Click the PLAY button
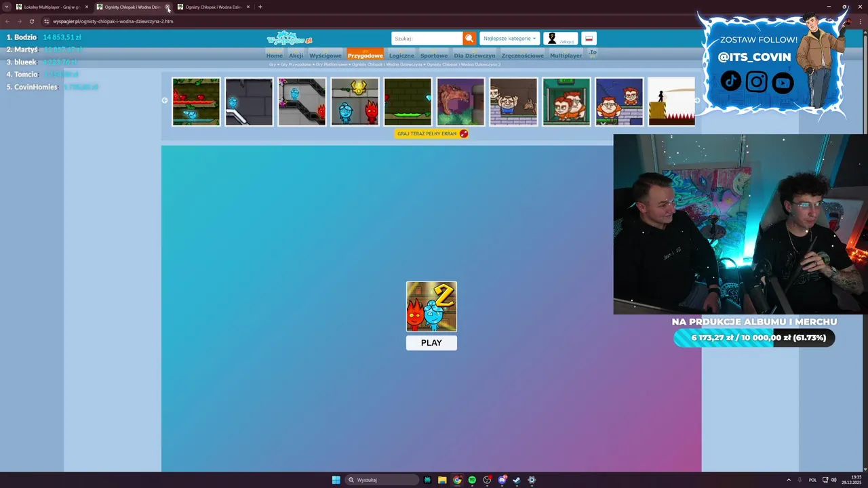This screenshot has height=488, width=868. tap(431, 343)
